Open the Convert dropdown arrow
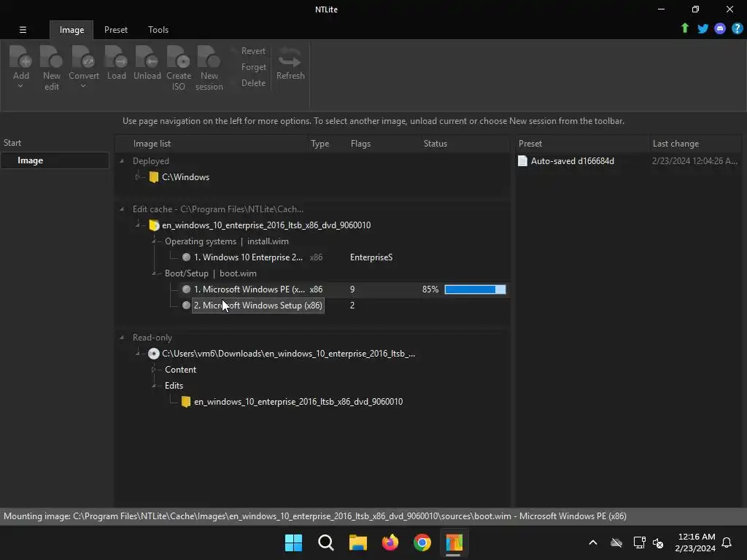 tap(83, 87)
